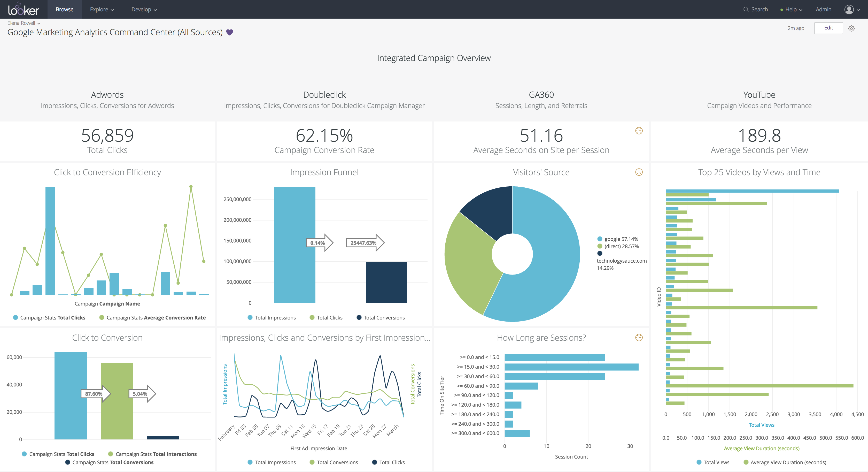Click the user profile avatar icon

(x=849, y=10)
